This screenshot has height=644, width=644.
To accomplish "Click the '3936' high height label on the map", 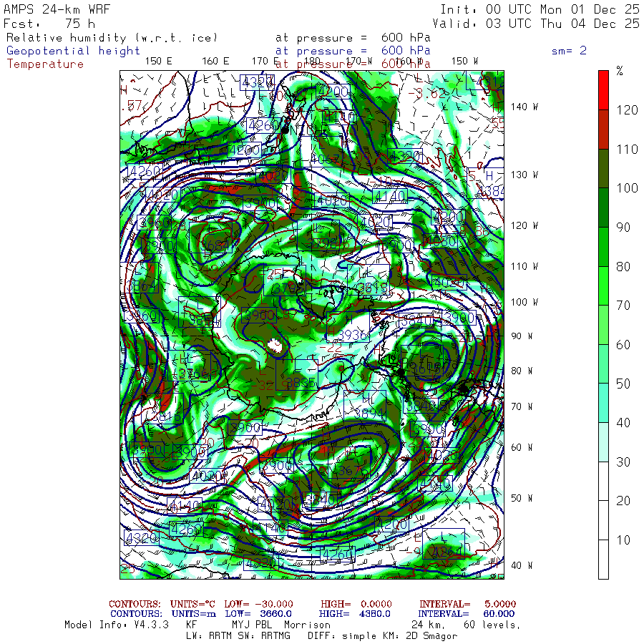I will pyautogui.click(x=352, y=336).
